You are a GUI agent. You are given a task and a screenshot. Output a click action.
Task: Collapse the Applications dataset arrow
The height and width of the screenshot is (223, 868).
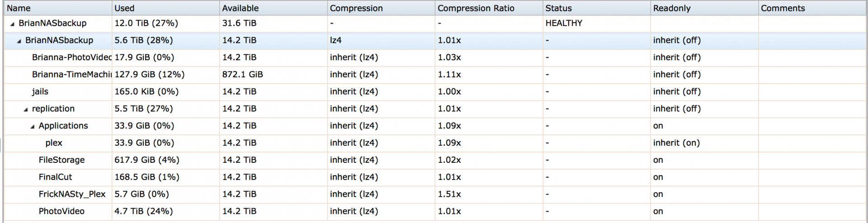[x=33, y=127]
